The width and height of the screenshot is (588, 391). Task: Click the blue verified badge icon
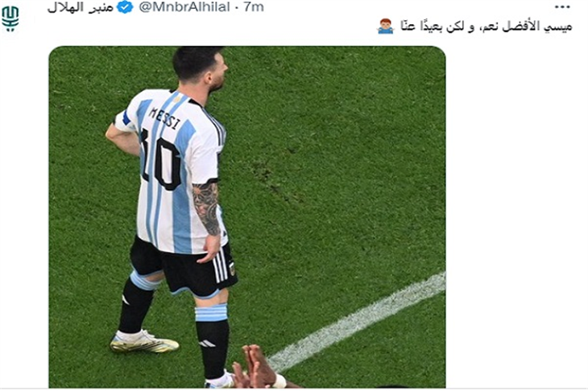click(x=125, y=7)
